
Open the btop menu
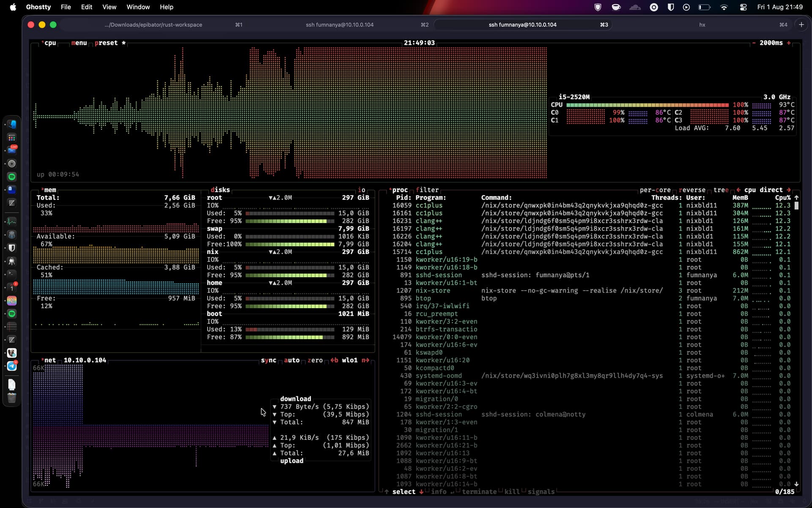pyautogui.click(x=79, y=43)
